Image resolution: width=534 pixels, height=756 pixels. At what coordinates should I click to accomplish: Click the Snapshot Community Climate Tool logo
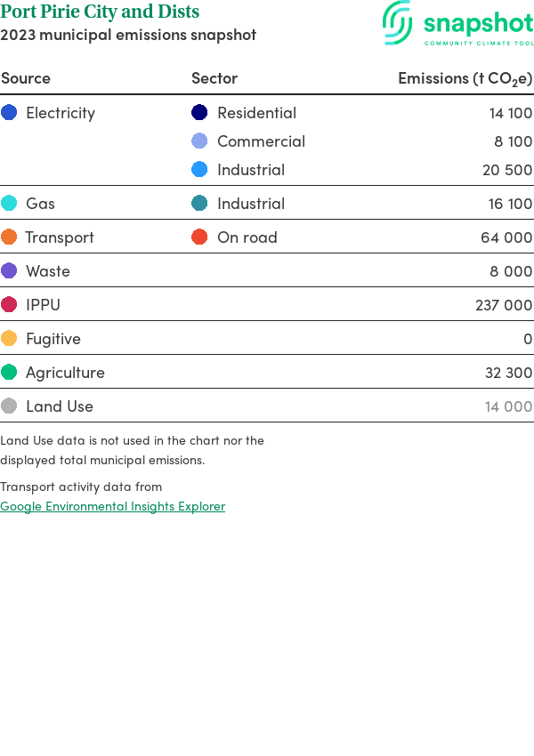click(x=458, y=23)
